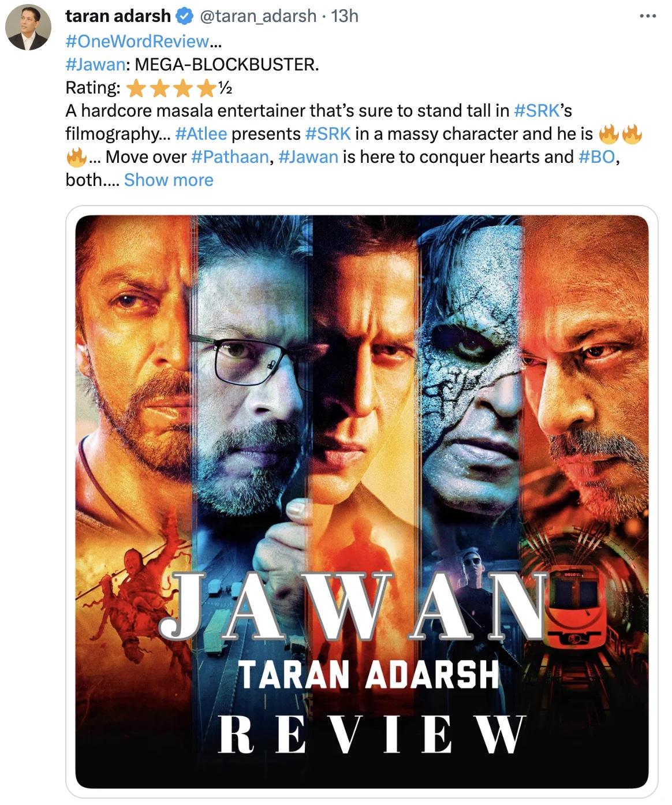Open the #Pathaan hashtag

230,156
